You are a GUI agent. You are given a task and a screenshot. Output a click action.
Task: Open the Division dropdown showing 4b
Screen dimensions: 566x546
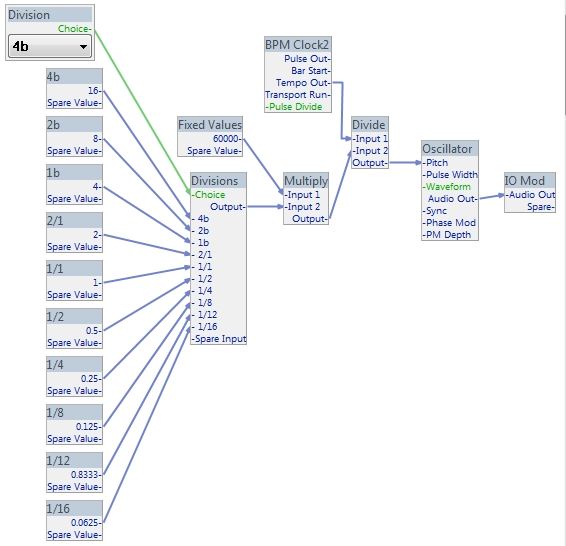[x=50, y=46]
